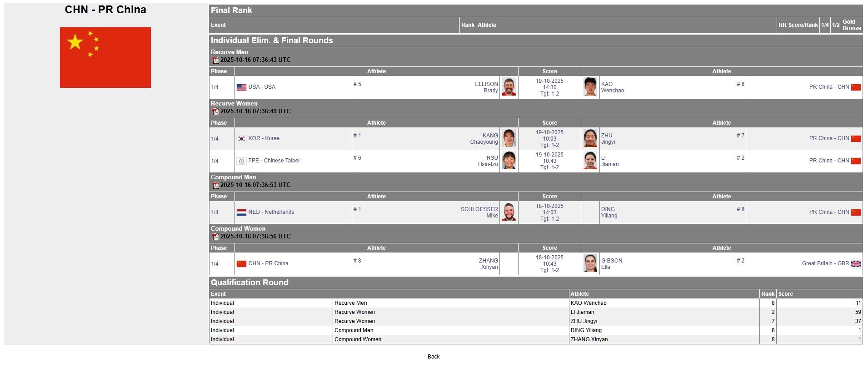868x384 pixels.
Task: Open ELLISON Brady's photo
Action: point(509,87)
